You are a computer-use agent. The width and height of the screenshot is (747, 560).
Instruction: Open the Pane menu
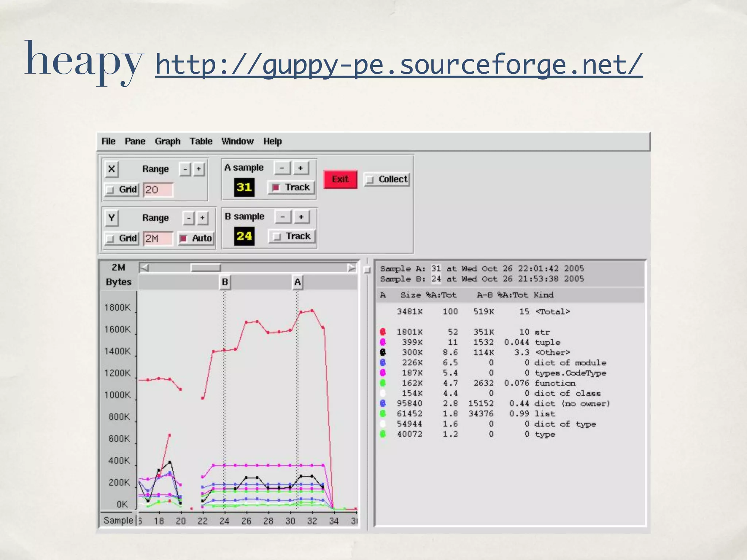135,141
